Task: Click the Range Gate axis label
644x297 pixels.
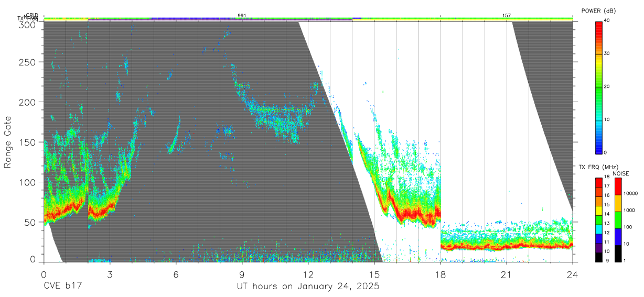Action: point(8,142)
